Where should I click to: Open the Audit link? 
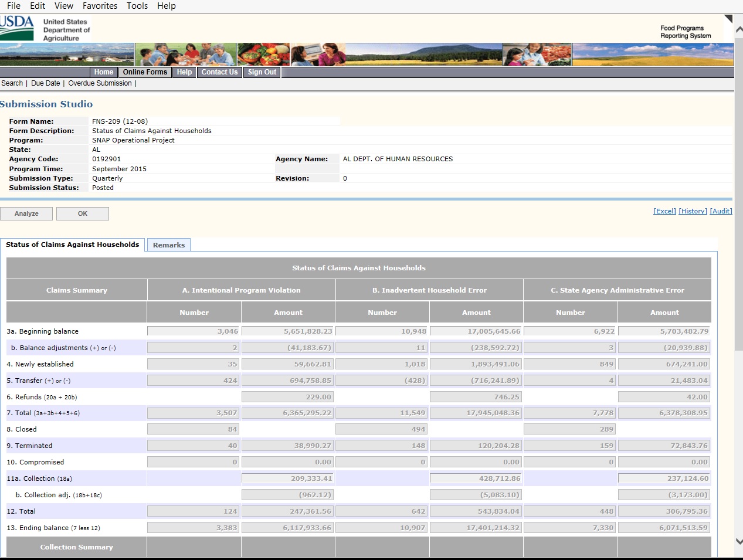pyautogui.click(x=721, y=211)
